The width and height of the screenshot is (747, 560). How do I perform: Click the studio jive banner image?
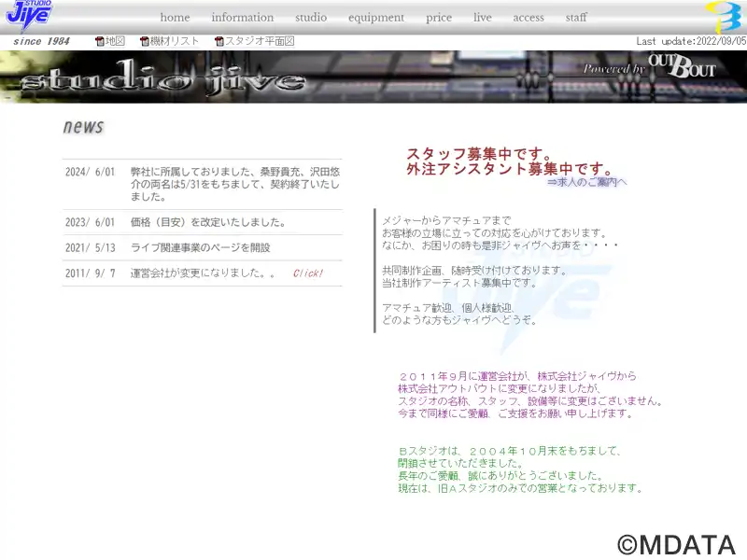(x=373, y=77)
